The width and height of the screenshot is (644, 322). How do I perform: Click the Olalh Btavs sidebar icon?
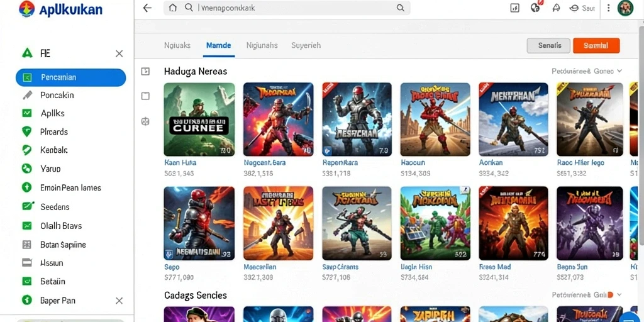click(26, 226)
